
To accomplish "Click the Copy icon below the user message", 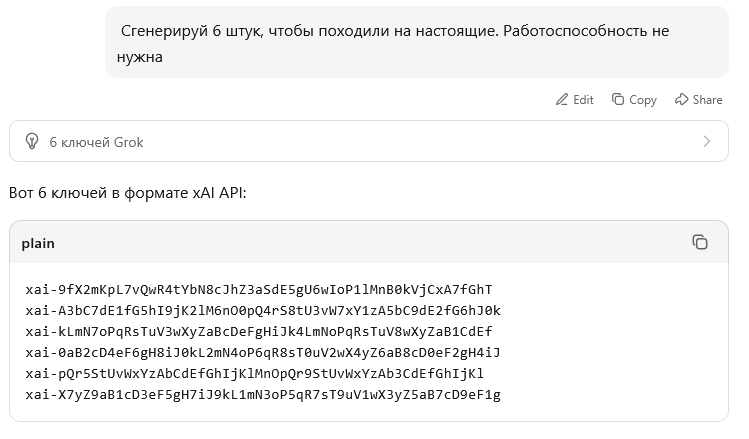I will (x=618, y=99).
